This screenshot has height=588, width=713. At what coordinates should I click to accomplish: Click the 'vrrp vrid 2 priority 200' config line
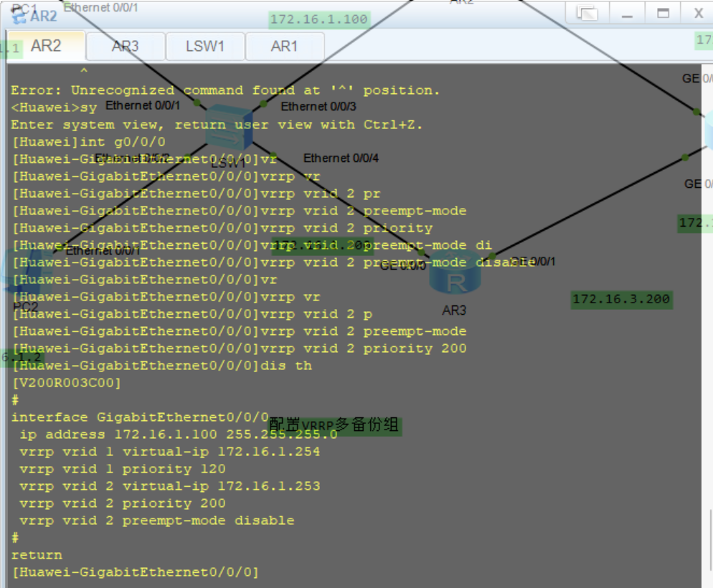(x=123, y=503)
